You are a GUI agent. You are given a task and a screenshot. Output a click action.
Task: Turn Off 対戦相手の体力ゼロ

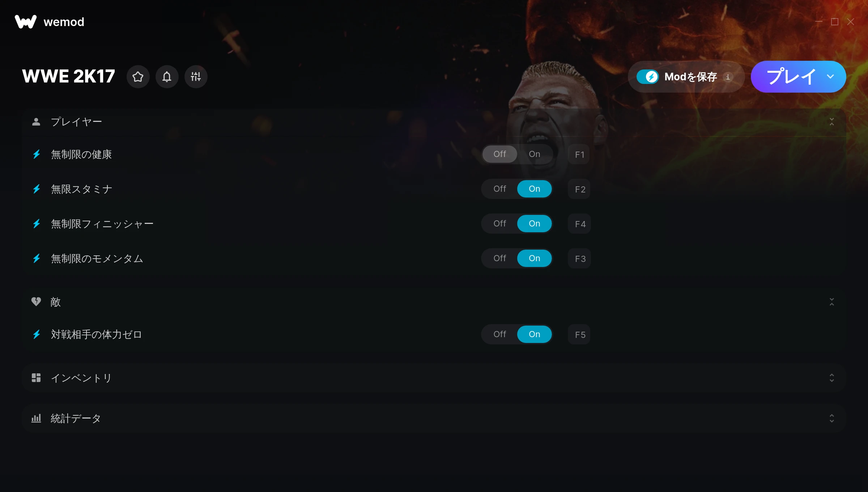tap(499, 334)
